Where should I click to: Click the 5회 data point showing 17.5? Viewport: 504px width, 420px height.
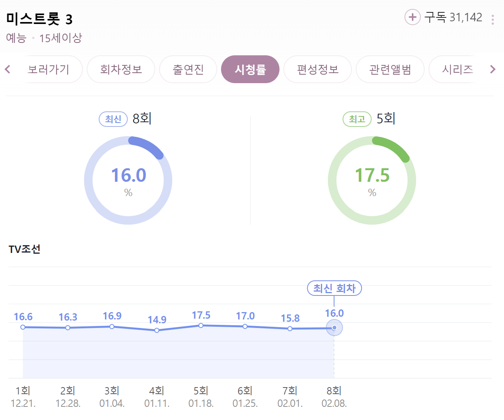tap(201, 325)
